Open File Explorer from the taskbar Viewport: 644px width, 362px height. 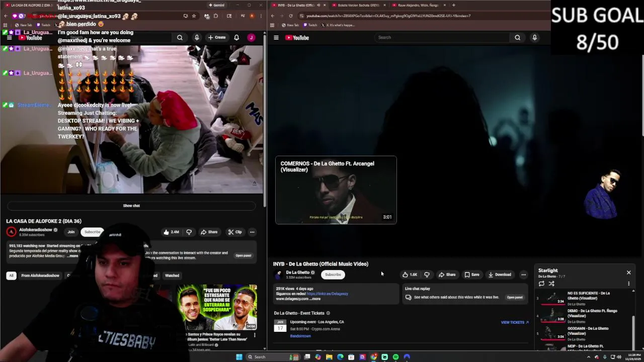329,357
